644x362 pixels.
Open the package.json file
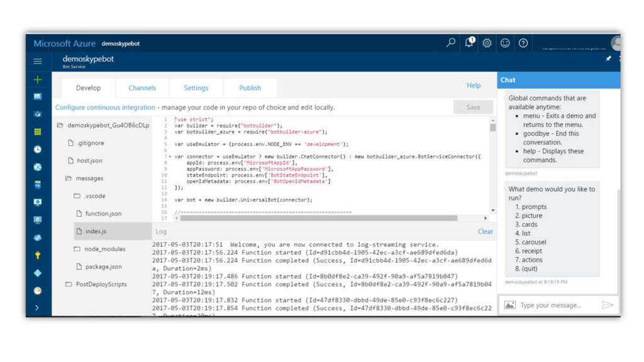(x=99, y=266)
